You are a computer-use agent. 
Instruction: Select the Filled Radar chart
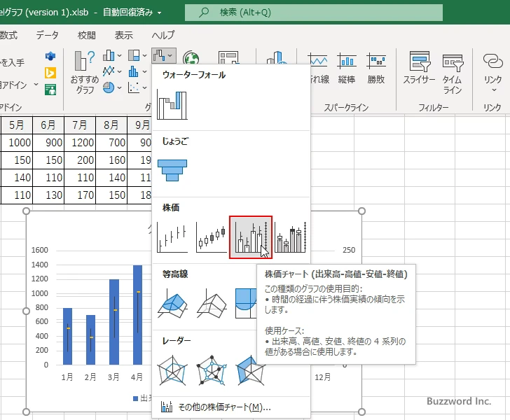tap(250, 370)
